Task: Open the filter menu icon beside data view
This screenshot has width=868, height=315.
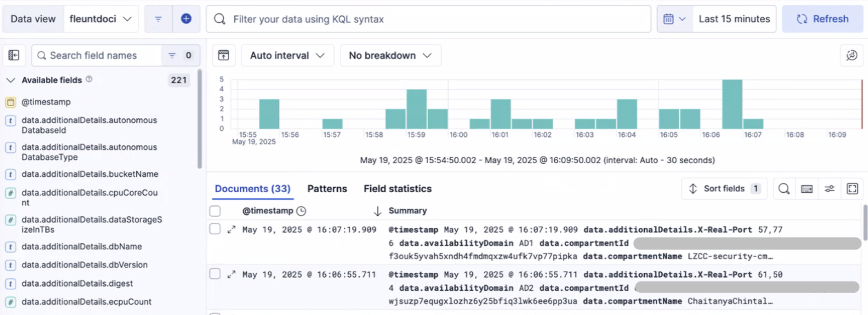Action: click(x=158, y=19)
